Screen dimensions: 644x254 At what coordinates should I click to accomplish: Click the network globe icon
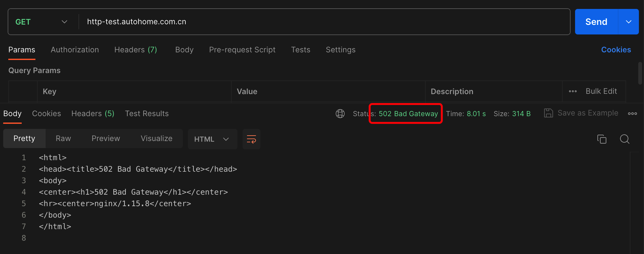[x=340, y=114]
